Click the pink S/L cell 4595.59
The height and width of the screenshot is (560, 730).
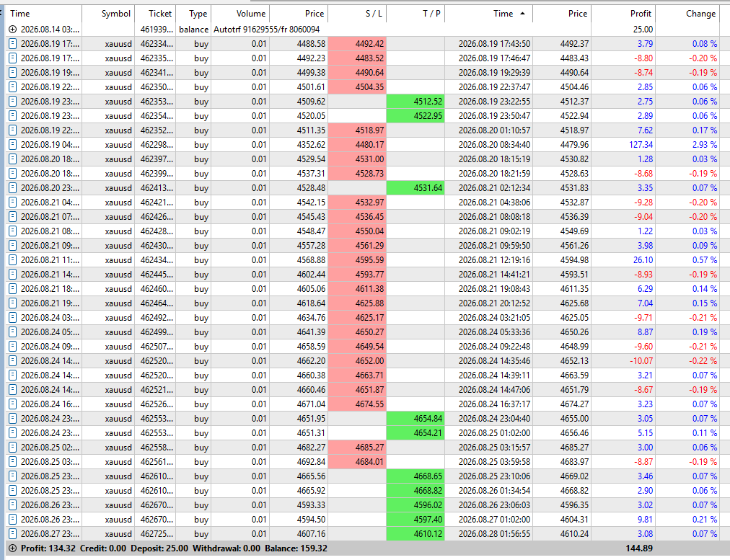coord(357,260)
